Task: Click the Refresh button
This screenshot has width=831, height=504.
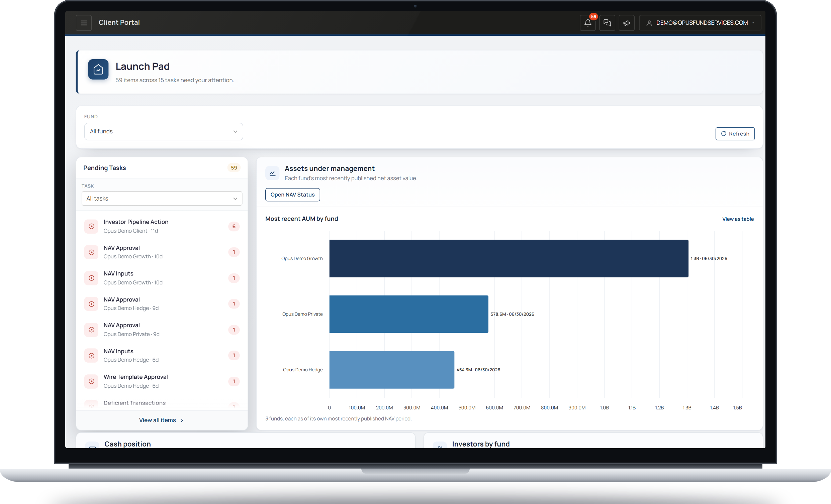Action: click(x=735, y=134)
